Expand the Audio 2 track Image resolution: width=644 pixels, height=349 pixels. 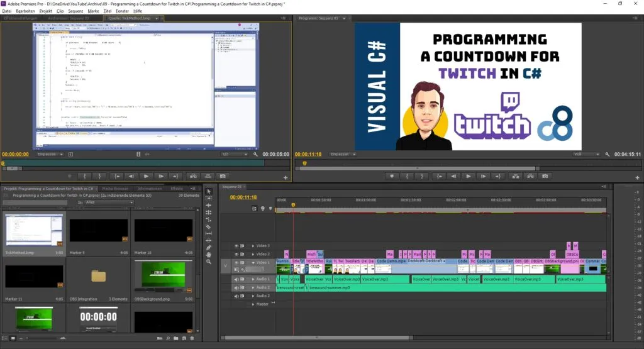(253, 287)
